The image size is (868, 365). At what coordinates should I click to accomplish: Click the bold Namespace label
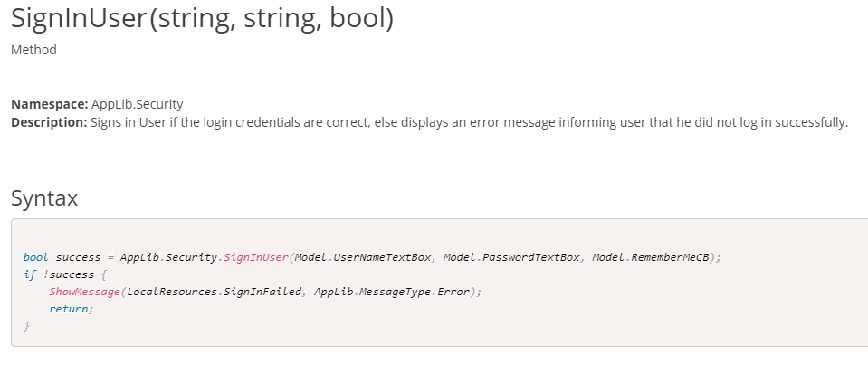click(x=50, y=104)
